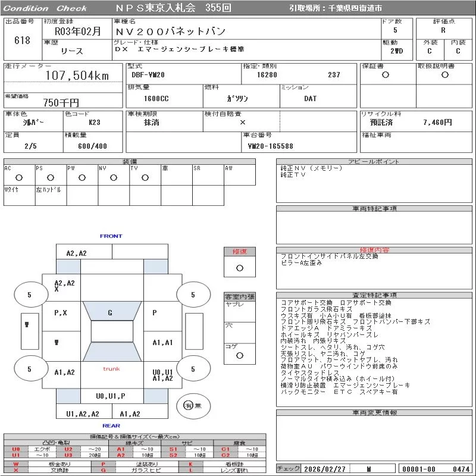Image resolution: width=476 pixels, height=476 pixels.
Task: Toggle the NV equipment circle
Action: (113, 177)
